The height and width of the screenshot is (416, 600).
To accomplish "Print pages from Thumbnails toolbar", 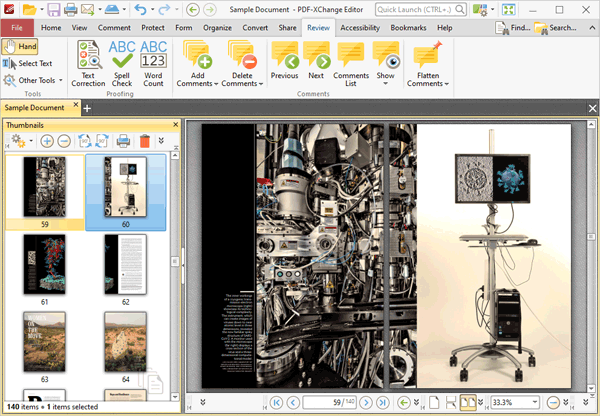I will [123, 141].
